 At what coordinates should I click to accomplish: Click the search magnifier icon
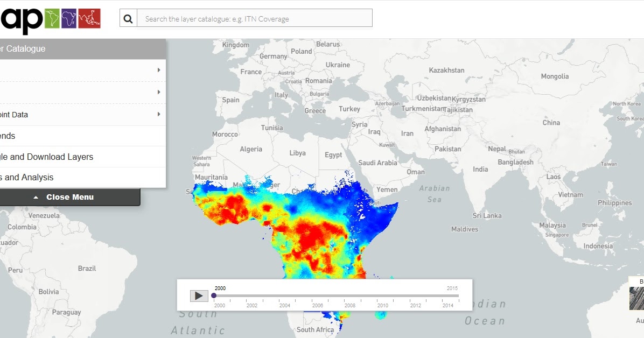click(x=128, y=17)
